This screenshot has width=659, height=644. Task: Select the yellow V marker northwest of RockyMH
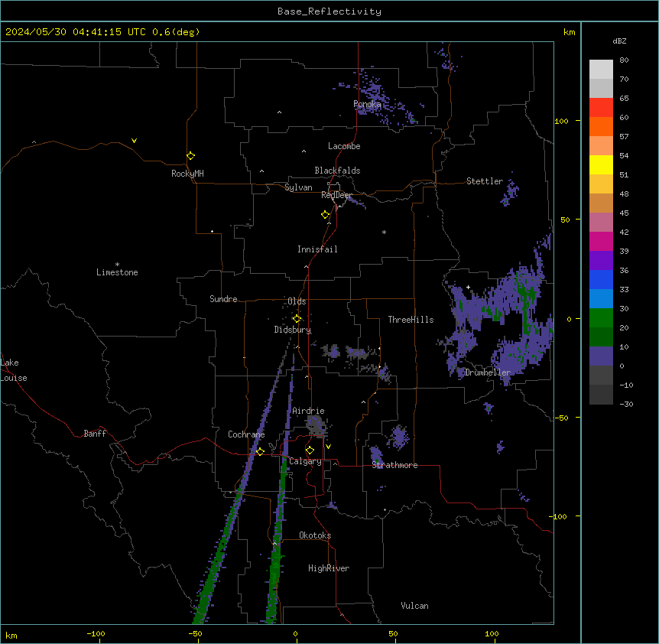pyautogui.click(x=134, y=141)
